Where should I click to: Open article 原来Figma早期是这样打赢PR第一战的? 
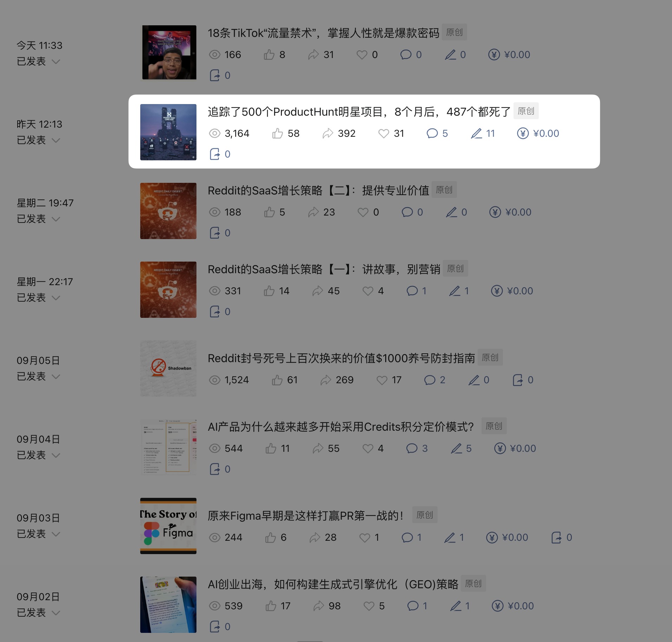click(306, 516)
